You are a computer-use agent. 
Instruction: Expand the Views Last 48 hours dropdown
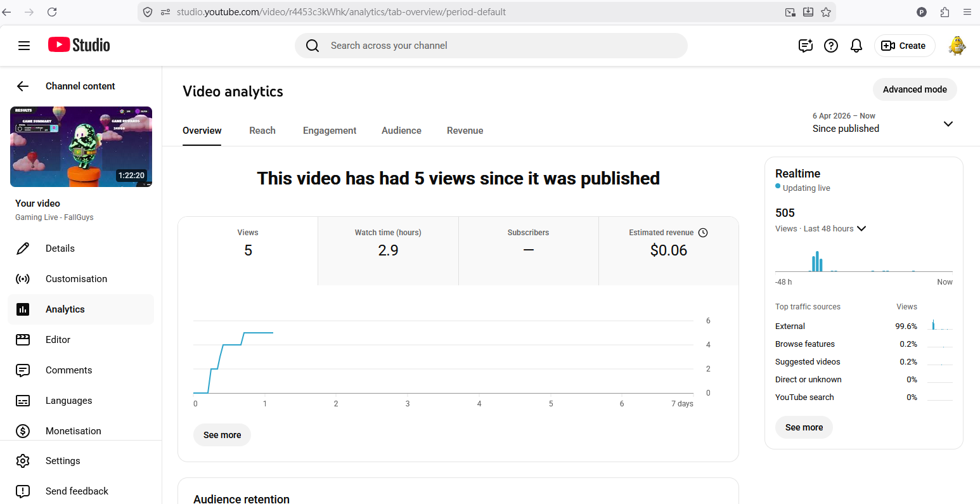tap(861, 229)
